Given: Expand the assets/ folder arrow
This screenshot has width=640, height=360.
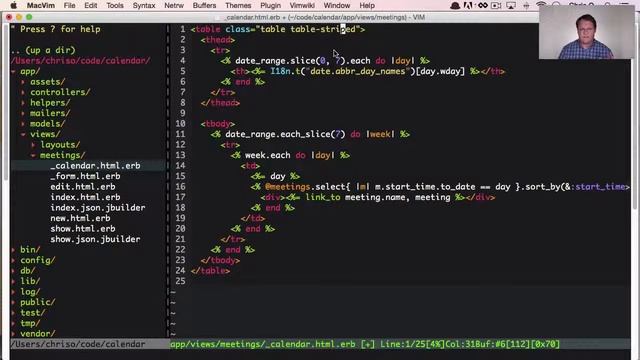Looking at the screenshot, I should click(23, 82).
